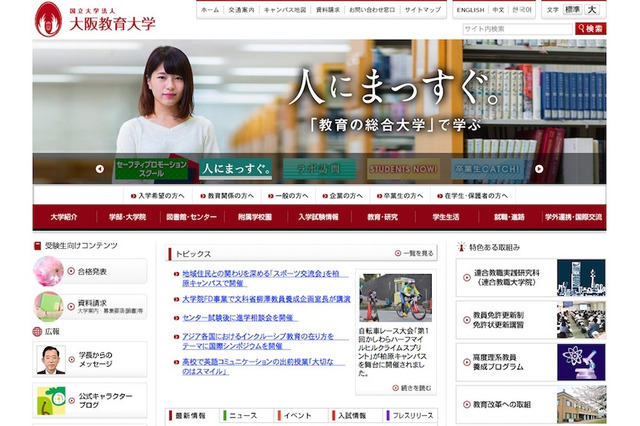This screenshot has height=426, width=640.
Task: Select 卒業生CATCH! banner thumbnail
Action: (x=487, y=169)
